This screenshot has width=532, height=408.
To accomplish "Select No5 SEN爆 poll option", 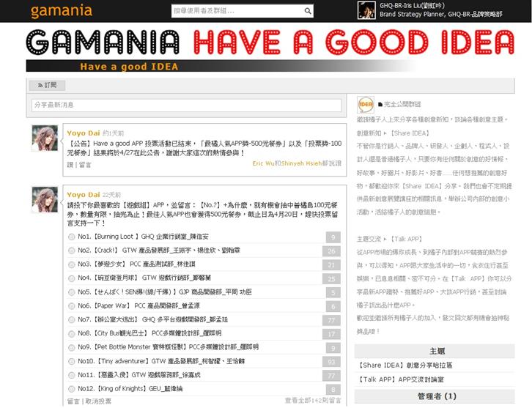I will 71,292.
